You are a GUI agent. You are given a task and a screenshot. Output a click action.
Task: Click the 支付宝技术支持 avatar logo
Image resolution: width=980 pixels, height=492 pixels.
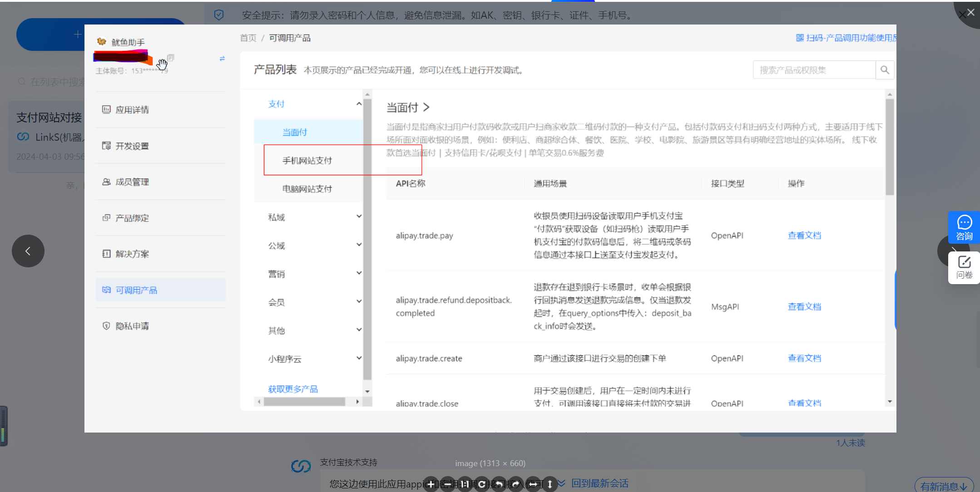pyautogui.click(x=301, y=466)
